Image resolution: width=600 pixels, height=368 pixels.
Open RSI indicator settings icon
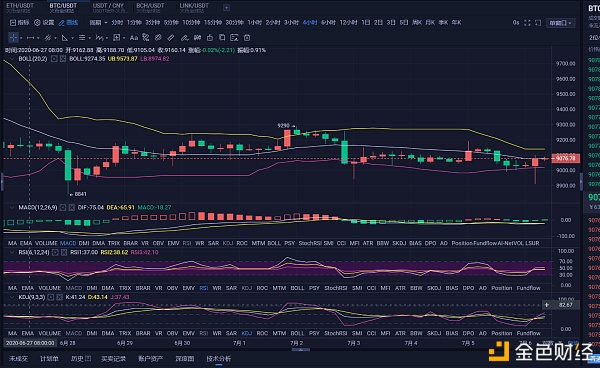(55, 252)
